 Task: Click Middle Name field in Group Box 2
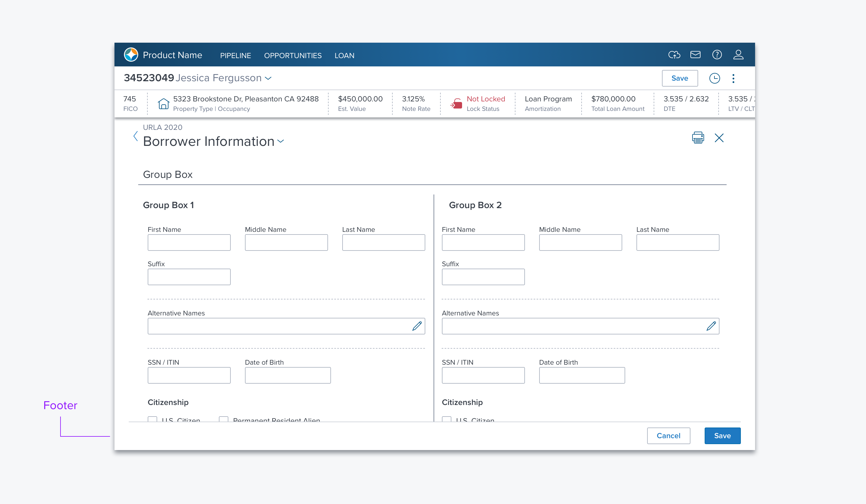pyautogui.click(x=580, y=243)
